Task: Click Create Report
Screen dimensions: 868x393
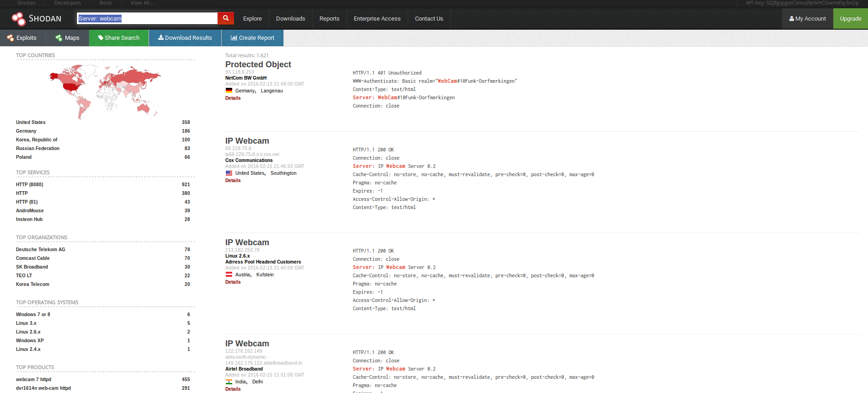Action: click(252, 38)
